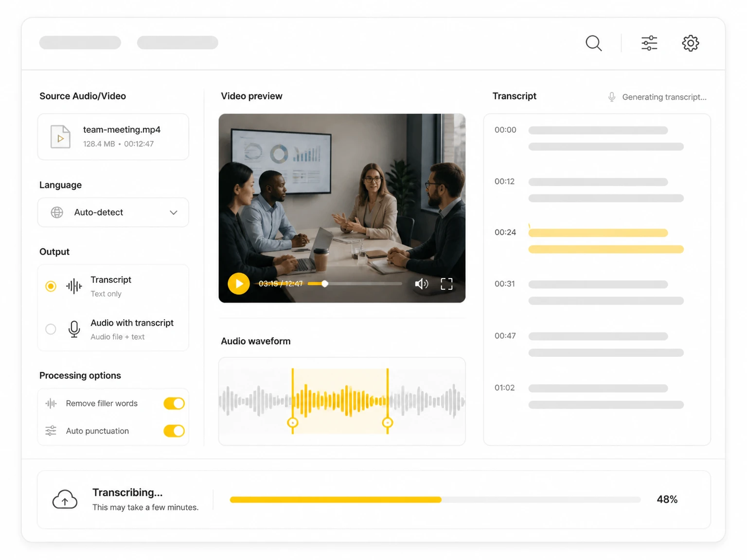Select the Transcript text-only radio button
747x560 pixels.
click(51, 286)
